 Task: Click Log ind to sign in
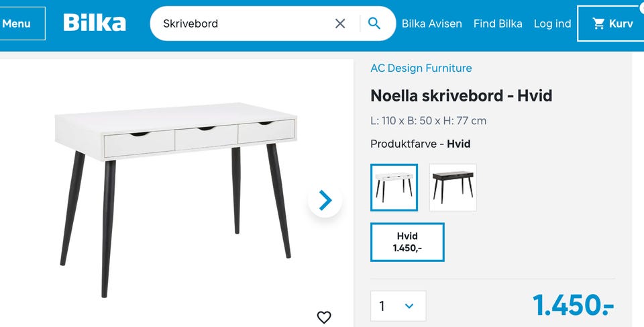[552, 24]
